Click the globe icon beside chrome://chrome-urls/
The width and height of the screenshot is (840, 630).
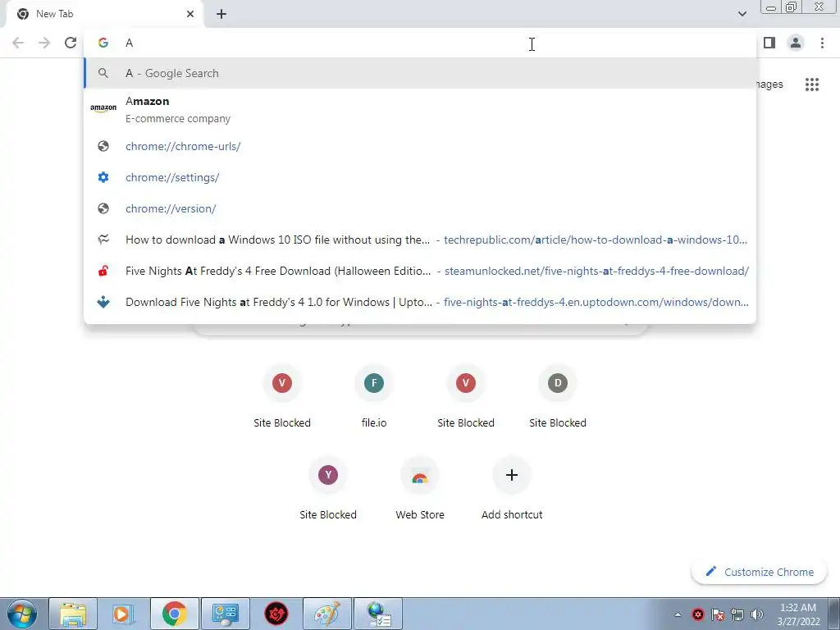click(103, 146)
